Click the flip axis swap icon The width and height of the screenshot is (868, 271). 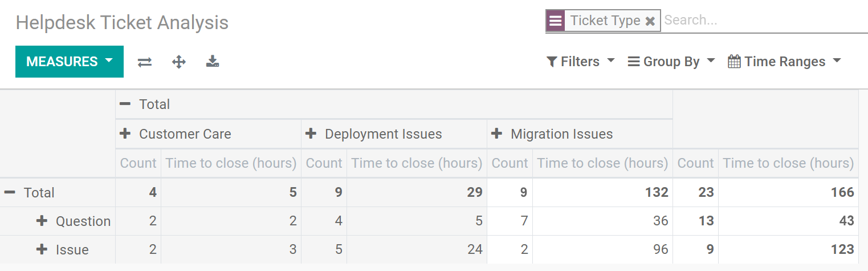click(x=145, y=62)
